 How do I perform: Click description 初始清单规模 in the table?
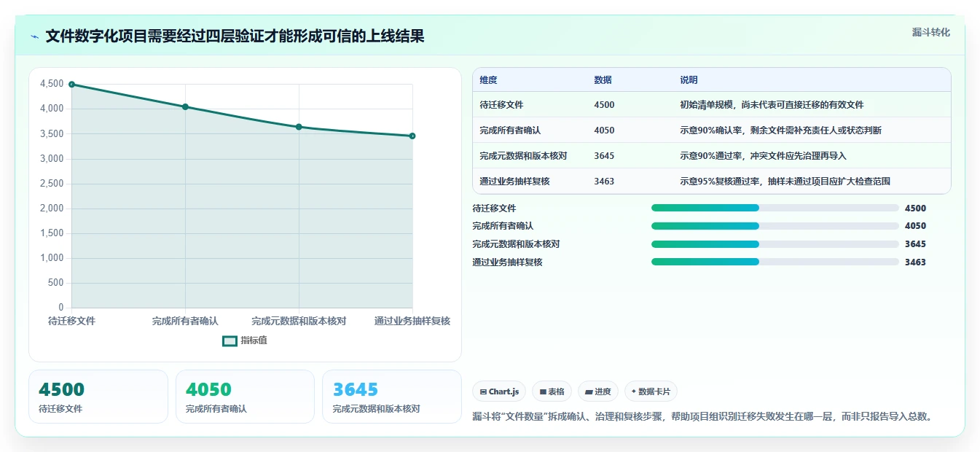[772, 105]
